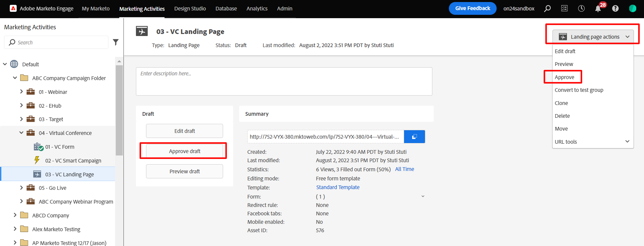Click the Preview draft button
The width and height of the screenshot is (644, 246).
tap(184, 171)
